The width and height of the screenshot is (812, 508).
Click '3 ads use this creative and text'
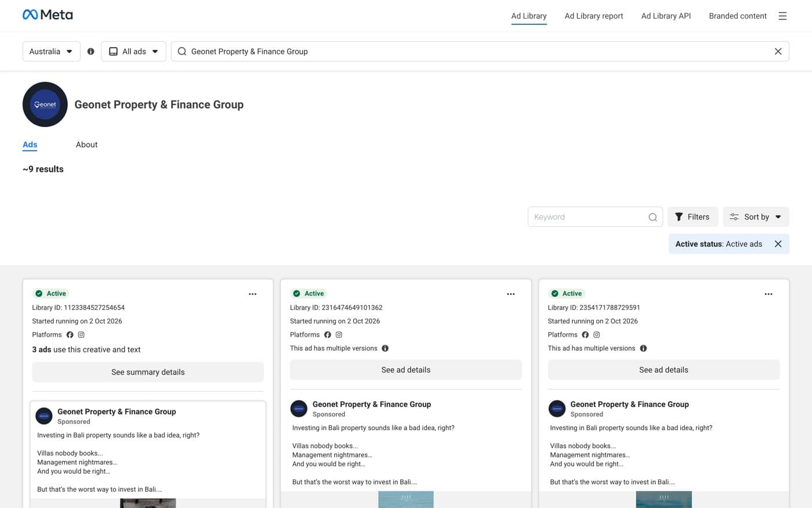point(86,350)
